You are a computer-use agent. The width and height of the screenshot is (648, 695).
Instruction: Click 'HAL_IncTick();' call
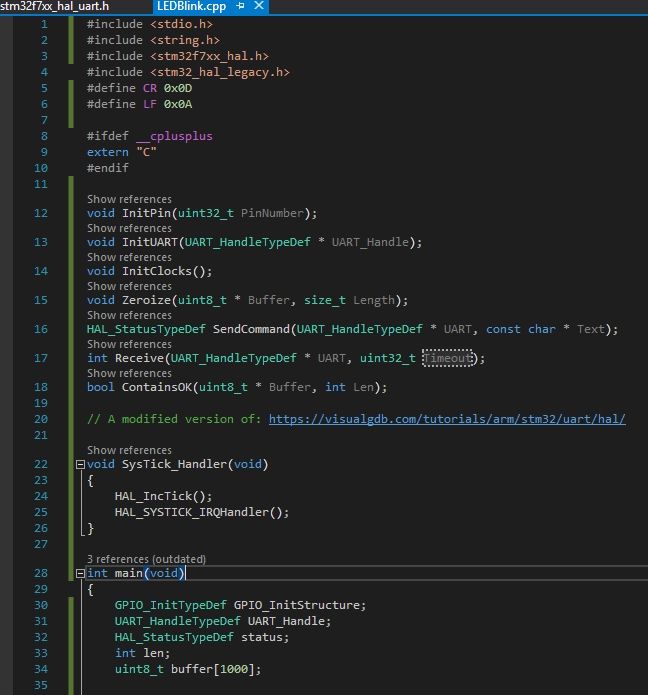pyautogui.click(x=164, y=496)
